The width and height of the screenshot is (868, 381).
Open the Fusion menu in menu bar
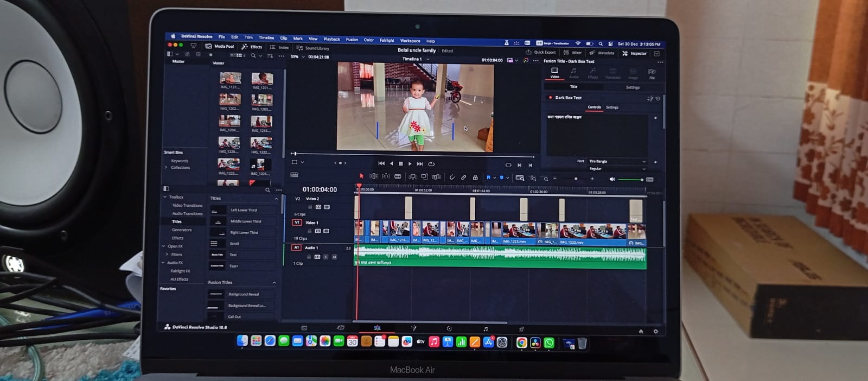(352, 40)
